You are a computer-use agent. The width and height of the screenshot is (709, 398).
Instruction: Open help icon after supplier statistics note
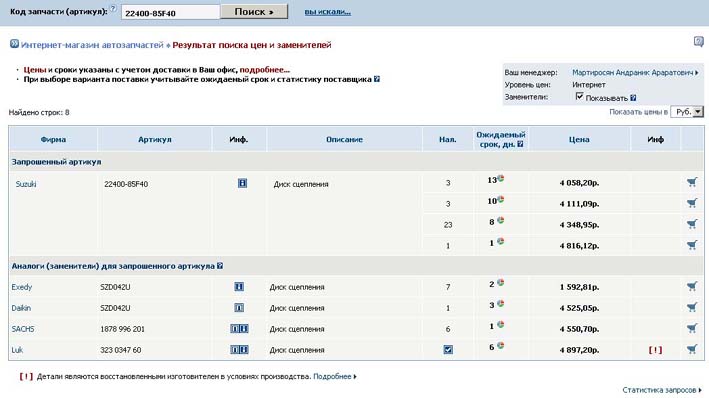click(x=377, y=79)
